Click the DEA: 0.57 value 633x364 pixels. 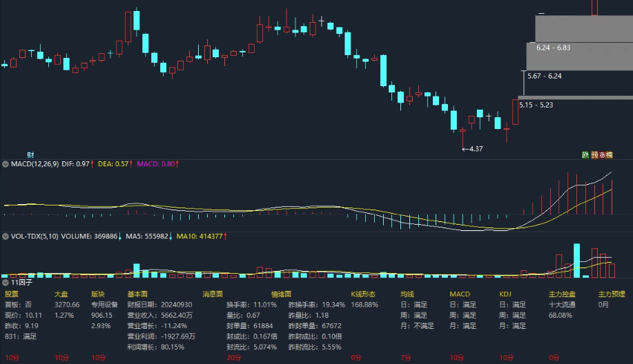[x=113, y=164]
